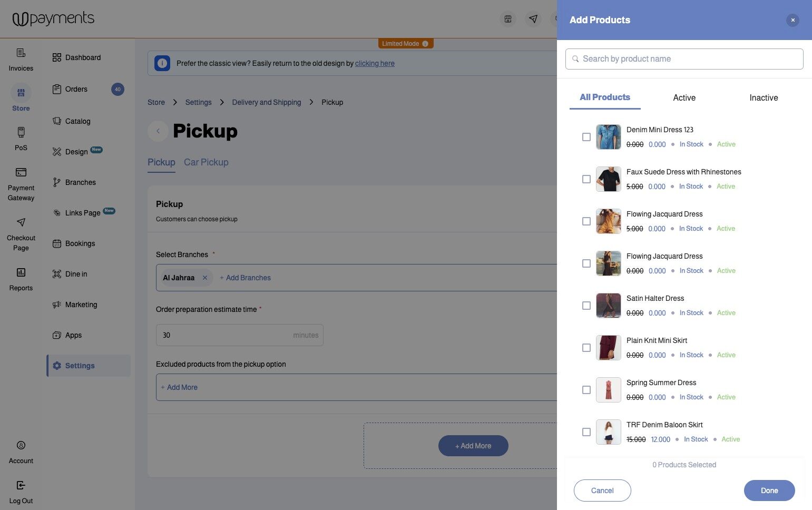Tick the TRF Denim Baloon Skirt checkbox
Viewport: 812px width, 510px height.
coord(586,432)
